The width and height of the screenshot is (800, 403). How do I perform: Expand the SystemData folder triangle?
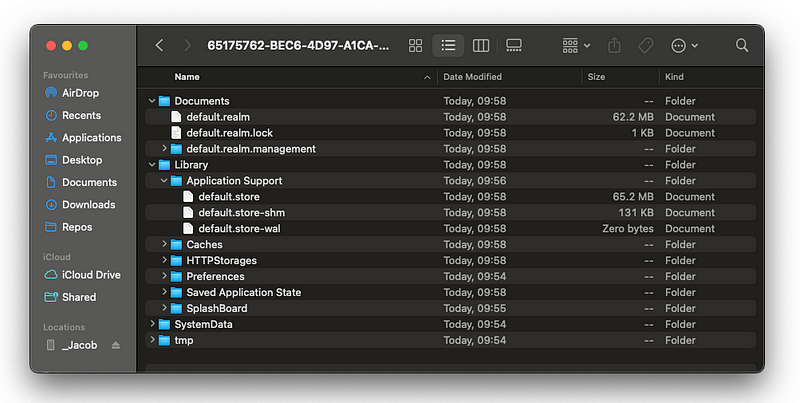152,325
